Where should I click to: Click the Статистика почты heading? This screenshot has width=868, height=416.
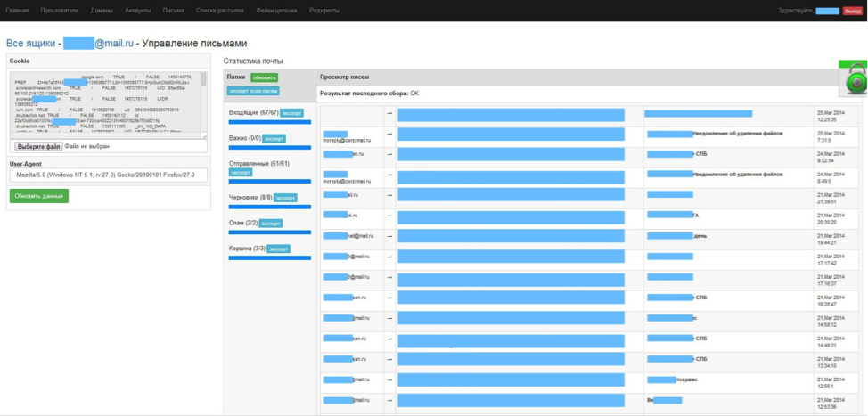(x=253, y=61)
